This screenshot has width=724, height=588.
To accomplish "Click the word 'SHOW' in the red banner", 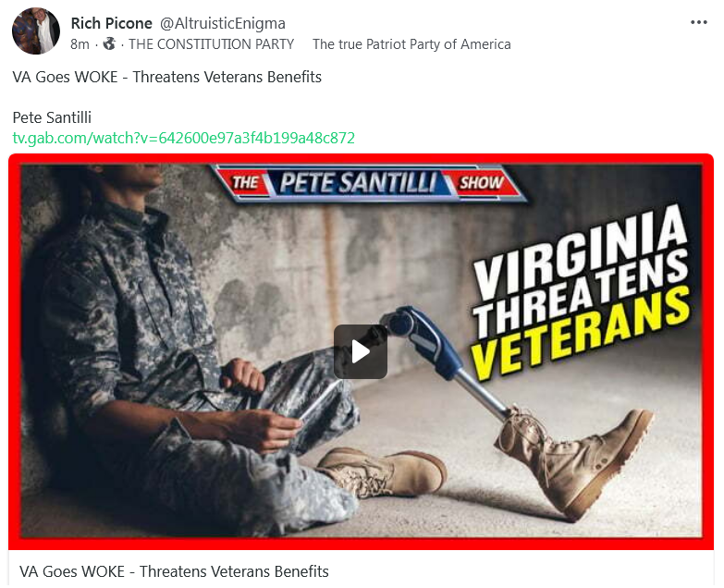I will tap(481, 182).
